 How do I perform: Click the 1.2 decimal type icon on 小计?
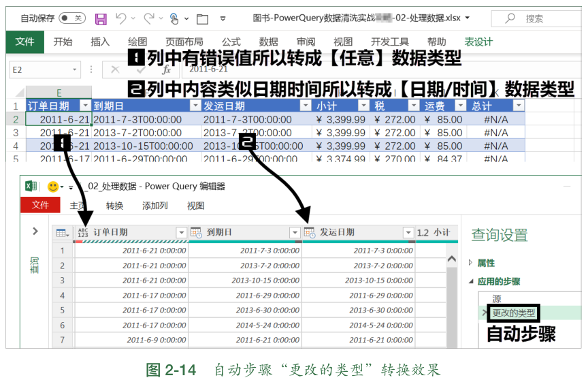pyautogui.click(x=423, y=233)
